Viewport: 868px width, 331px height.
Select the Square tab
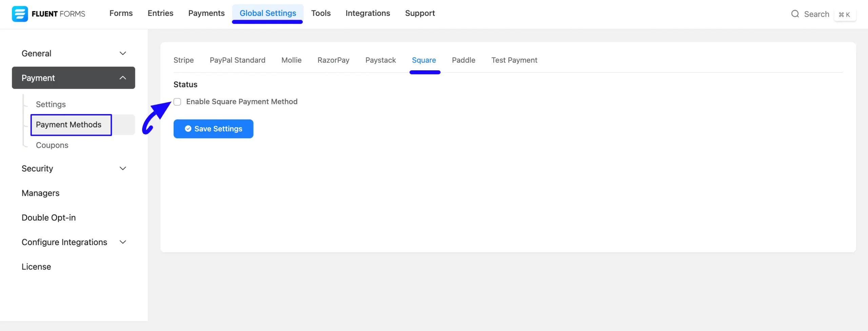click(424, 60)
